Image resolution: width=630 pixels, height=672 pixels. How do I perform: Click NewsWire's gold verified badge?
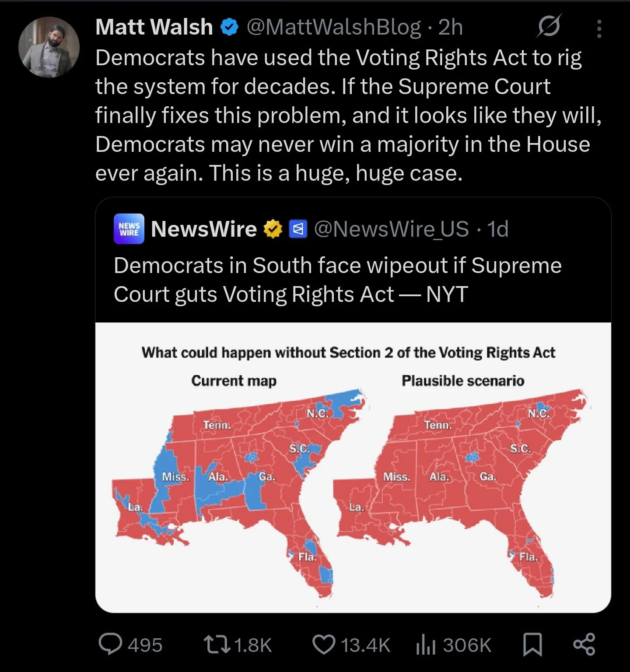coord(273,229)
